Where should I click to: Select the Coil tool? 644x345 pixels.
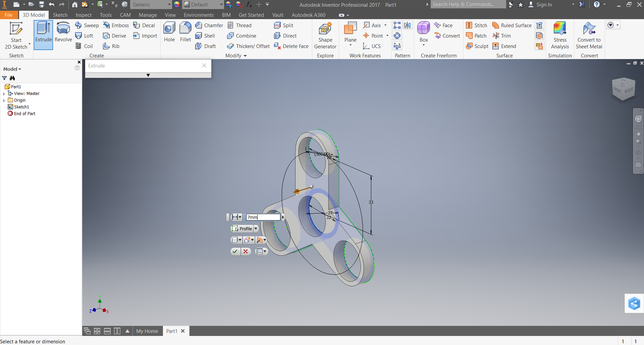84,46
